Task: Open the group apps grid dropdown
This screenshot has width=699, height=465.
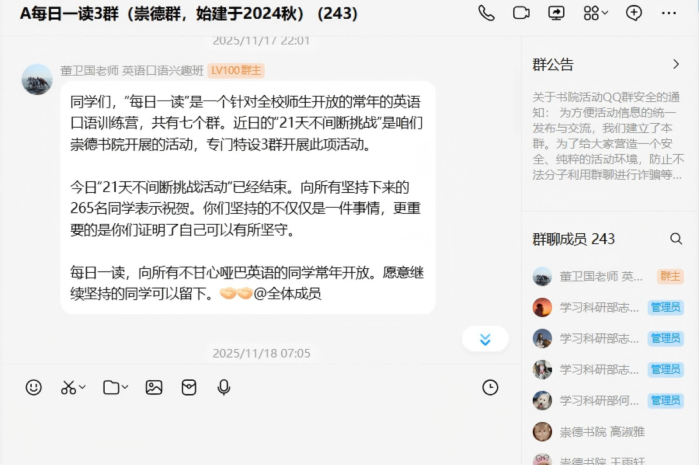Action: pyautogui.click(x=595, y=13)
